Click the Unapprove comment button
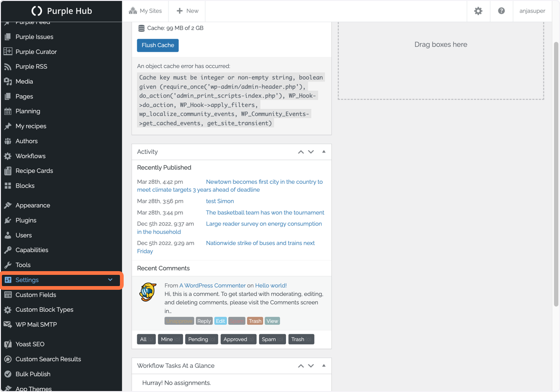The width and height of the screenshot is (560, 392). (179, 321)
